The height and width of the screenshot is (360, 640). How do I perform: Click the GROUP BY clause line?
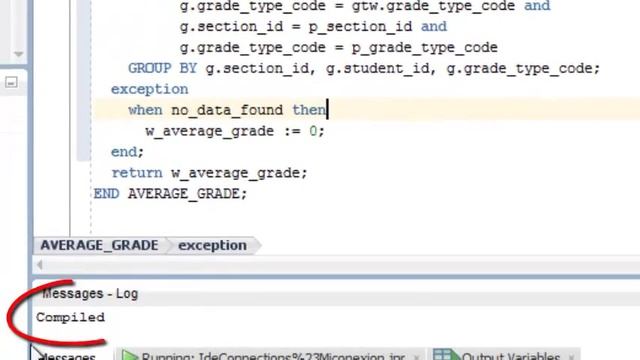(364, 68)
